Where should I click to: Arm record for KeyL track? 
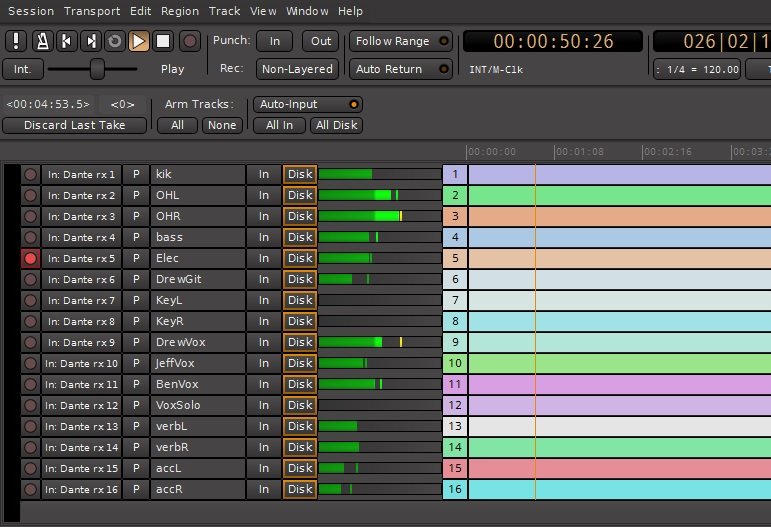(x=30, y=300)
